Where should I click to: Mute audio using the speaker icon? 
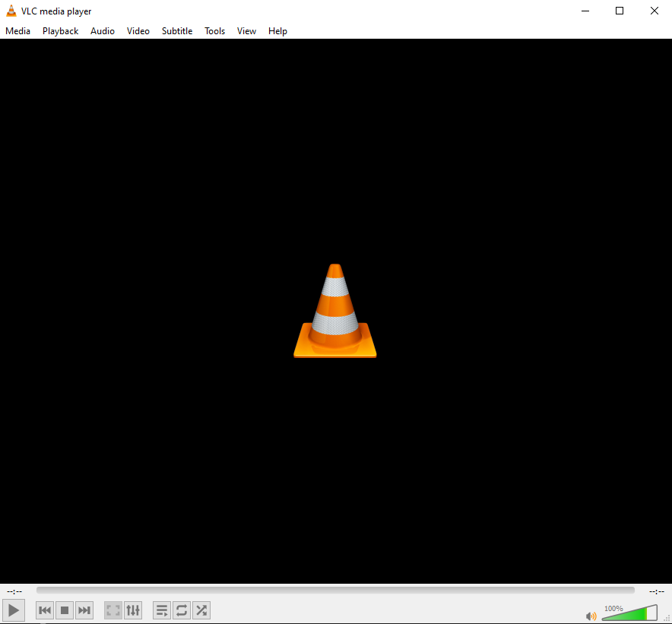[591, 616]
